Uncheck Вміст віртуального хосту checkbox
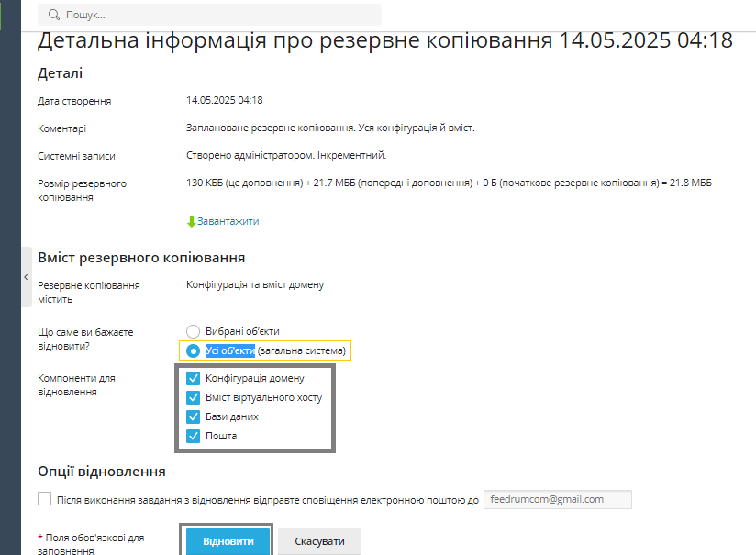 coord(193,397)
